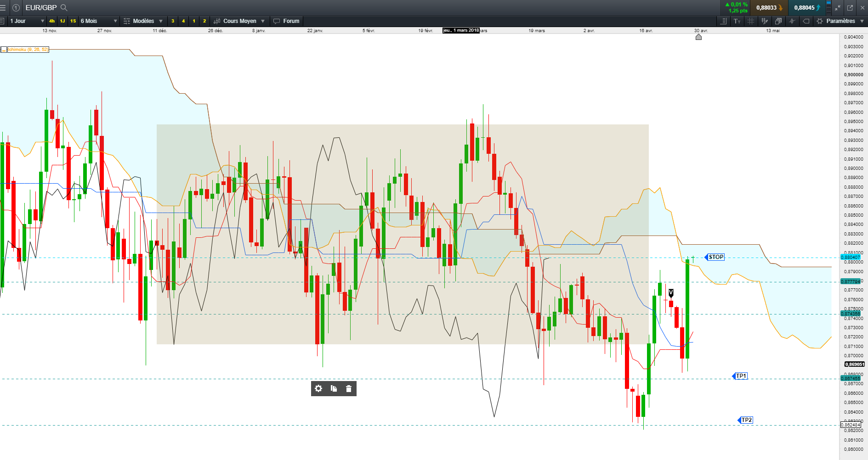Screen dimensions: 868x460
Task: Click the circled number one chart icon
Action: 16,8
